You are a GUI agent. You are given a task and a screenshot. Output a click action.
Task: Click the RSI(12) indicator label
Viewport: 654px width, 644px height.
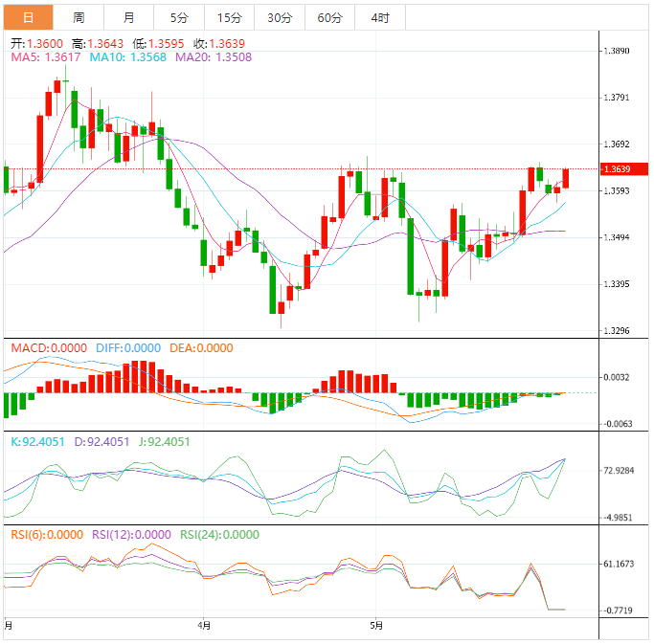(131, 535)
